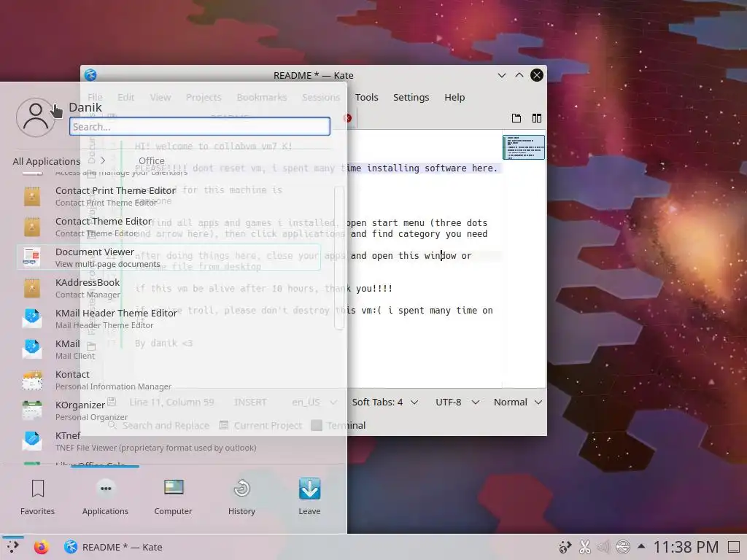Launch KAddressBook contact manager
This screenshot has height=560, width=747.
169,287
